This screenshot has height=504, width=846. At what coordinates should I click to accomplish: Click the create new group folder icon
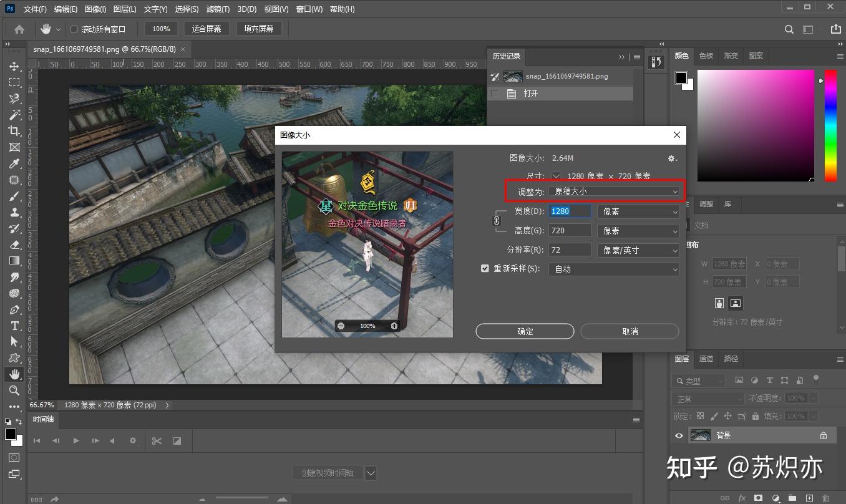point(792,498)
